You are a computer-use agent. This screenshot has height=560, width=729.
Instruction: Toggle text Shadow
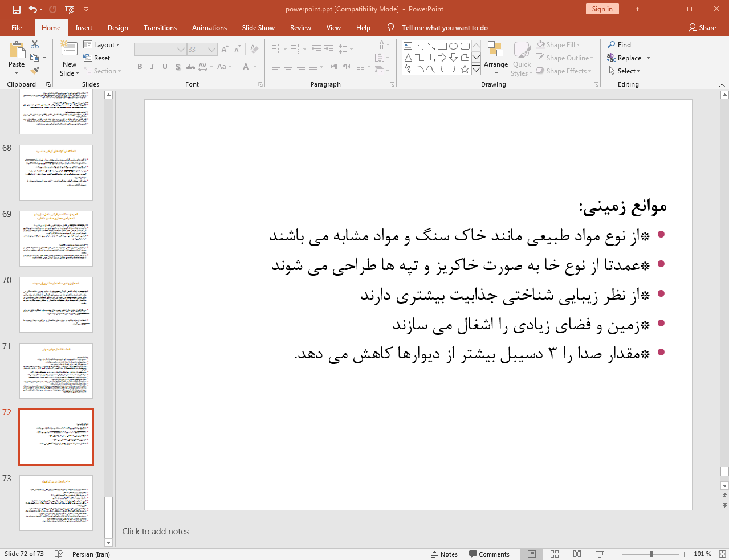pos(178,67)
